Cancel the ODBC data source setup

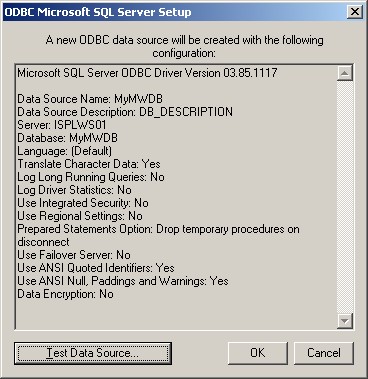pos(324,353)
